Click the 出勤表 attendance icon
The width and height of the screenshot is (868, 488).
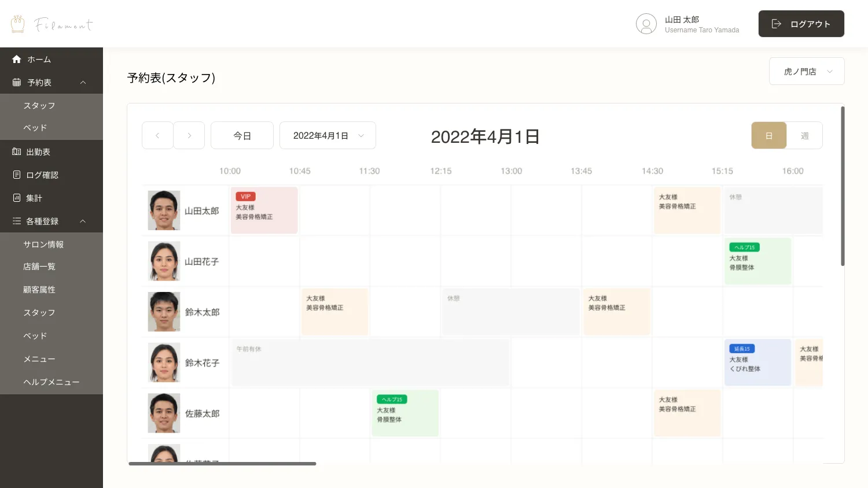tap(17, 152)
